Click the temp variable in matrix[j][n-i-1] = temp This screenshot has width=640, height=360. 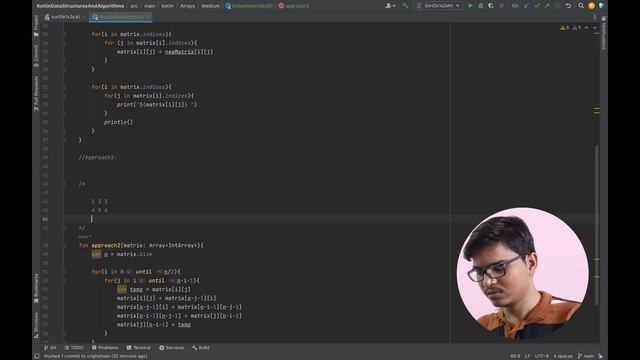point(184,324)
